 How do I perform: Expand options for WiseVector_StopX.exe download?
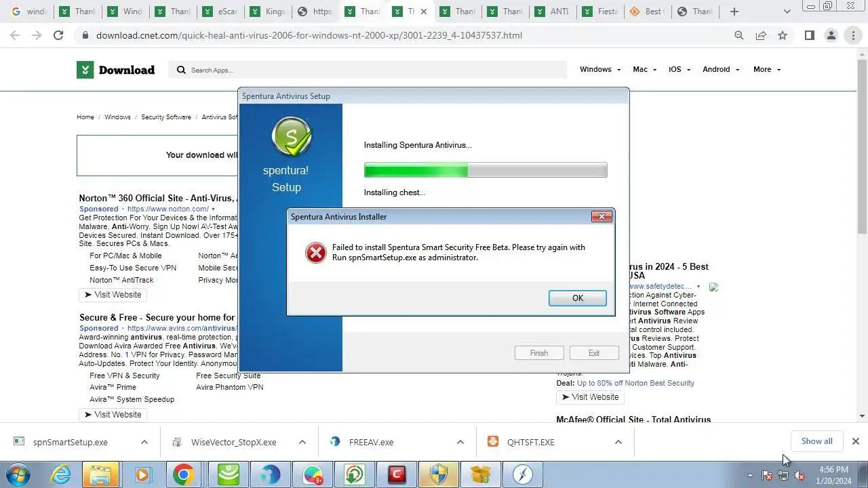click(302, 442)
